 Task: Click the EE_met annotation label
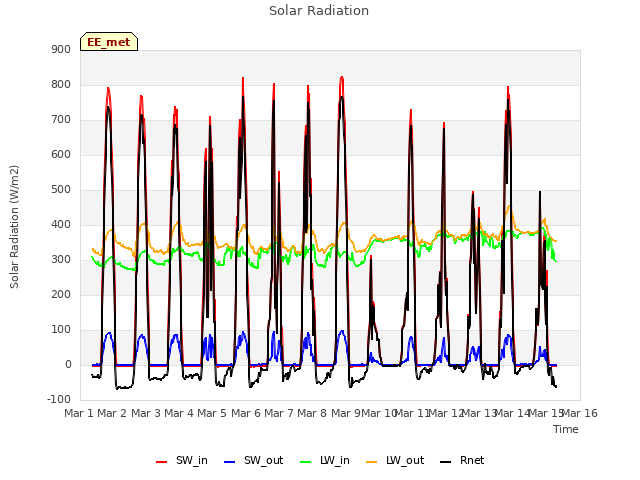click(109, 42)
